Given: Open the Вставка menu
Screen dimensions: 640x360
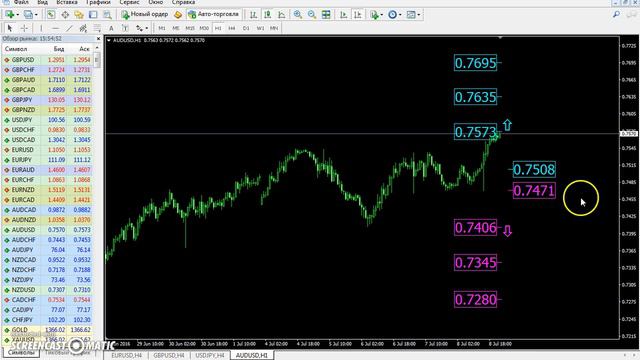Looking at the screenshot, I should [67, 2].
